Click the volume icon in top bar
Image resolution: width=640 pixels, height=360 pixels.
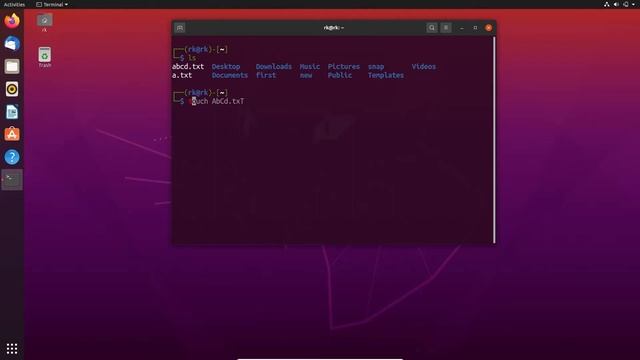(x=616, y=4)
